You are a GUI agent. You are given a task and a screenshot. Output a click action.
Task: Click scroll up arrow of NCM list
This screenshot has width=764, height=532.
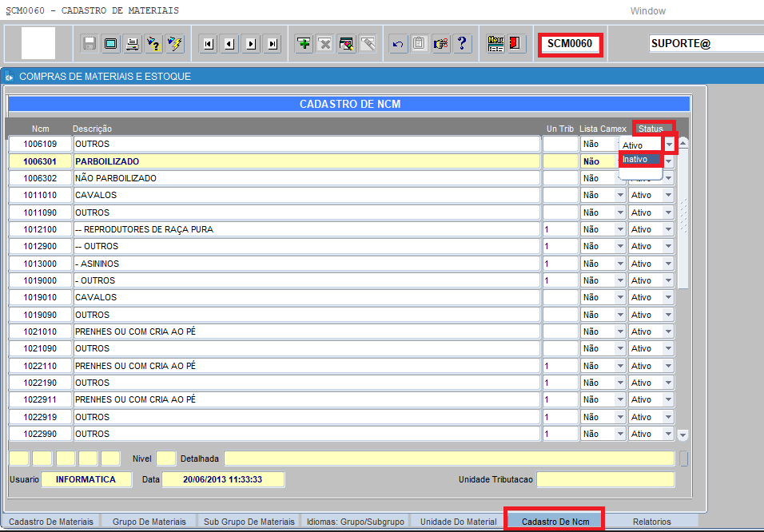(x=683, y=143)
